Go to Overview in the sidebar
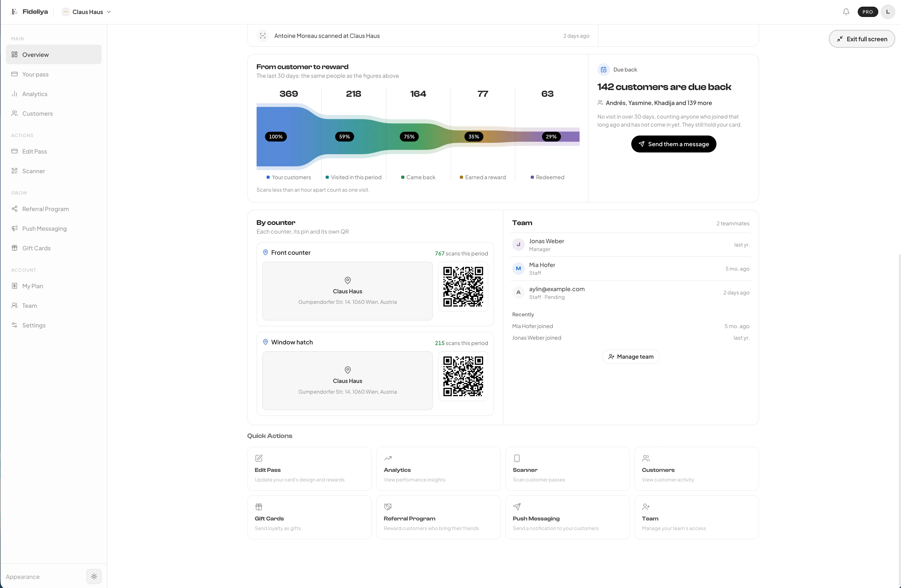The image size is (901, 588). 54,55
